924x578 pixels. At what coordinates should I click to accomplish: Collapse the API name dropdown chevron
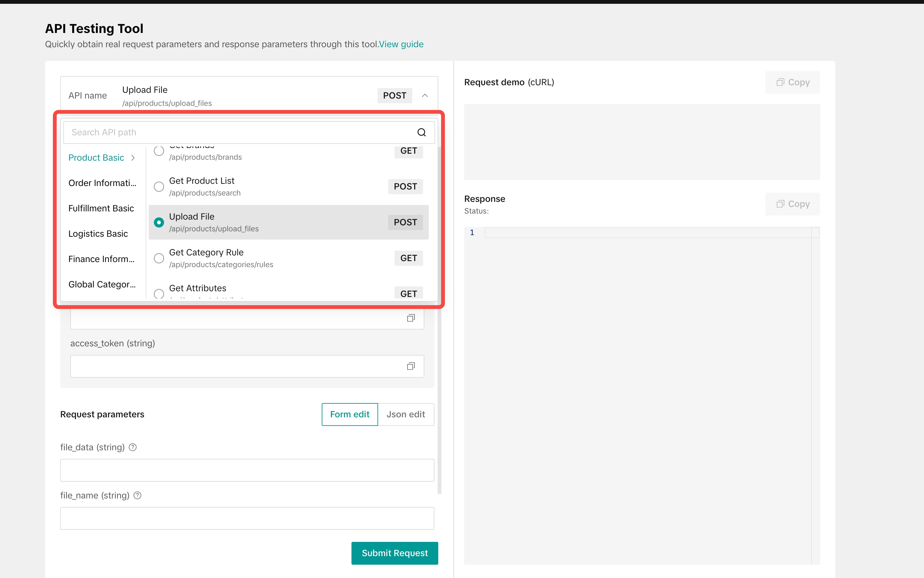[425, 96]
